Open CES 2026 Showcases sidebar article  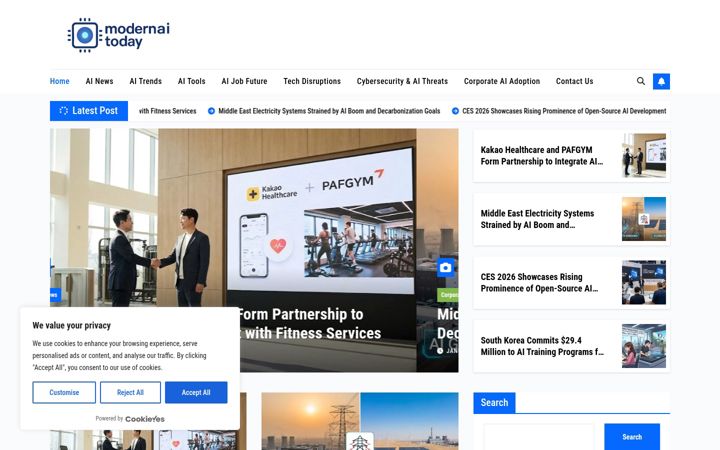point(539,282)
